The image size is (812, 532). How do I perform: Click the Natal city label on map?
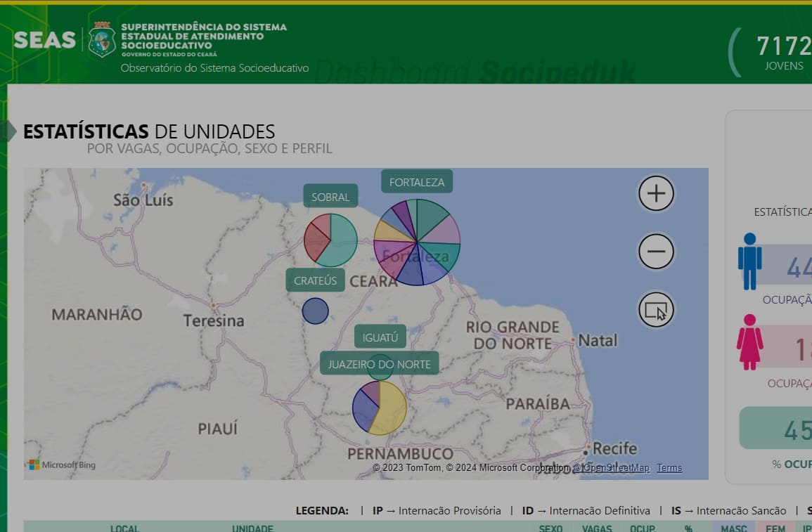(598, 341)
